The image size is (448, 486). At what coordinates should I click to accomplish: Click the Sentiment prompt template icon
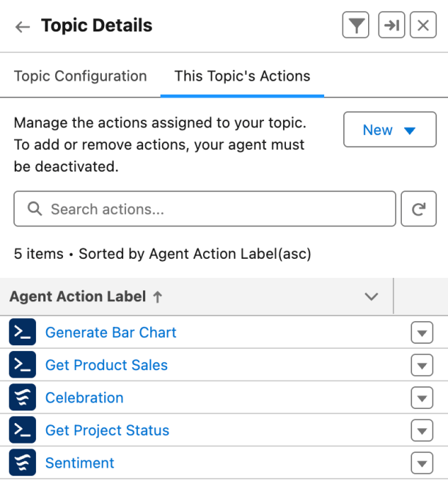(23, 463)
